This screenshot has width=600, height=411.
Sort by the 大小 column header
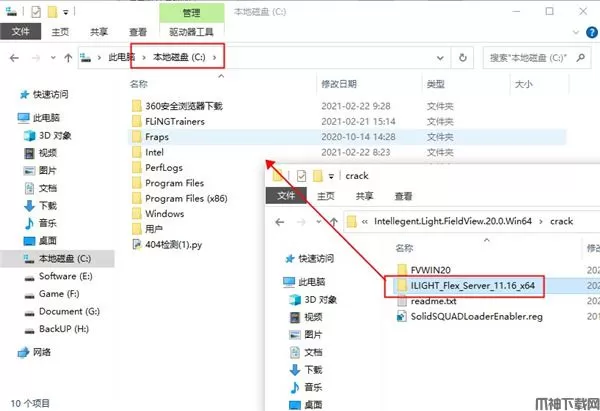[x=524, y=84]
